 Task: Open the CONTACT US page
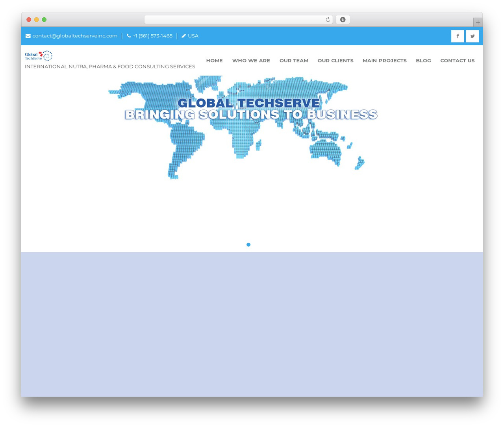[457, 61]
